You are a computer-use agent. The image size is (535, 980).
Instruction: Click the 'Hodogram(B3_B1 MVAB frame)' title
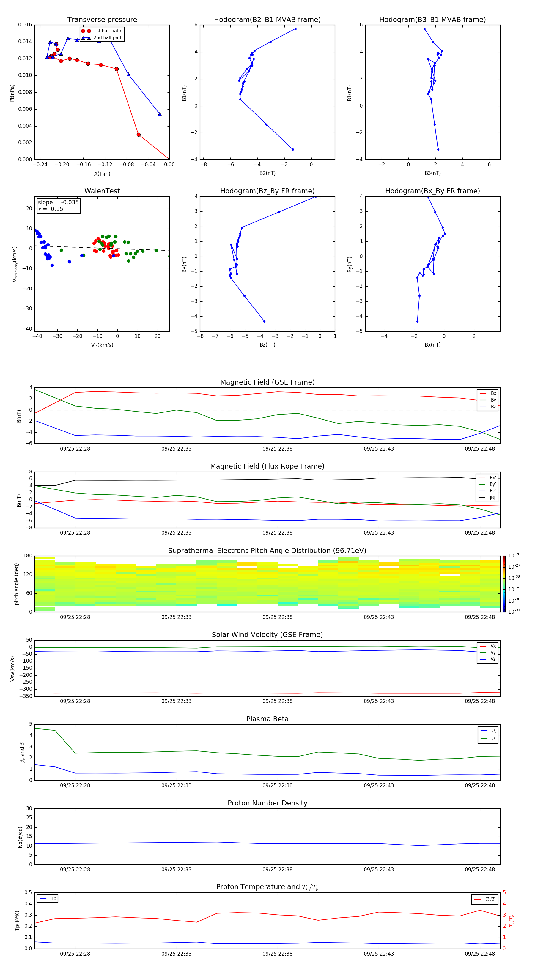tap(432, 19)
